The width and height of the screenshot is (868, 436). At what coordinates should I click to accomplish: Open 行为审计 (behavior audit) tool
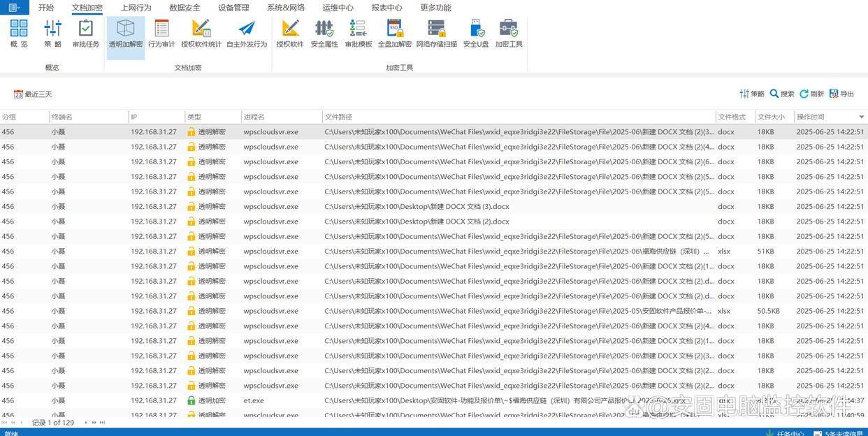(161, 33)
